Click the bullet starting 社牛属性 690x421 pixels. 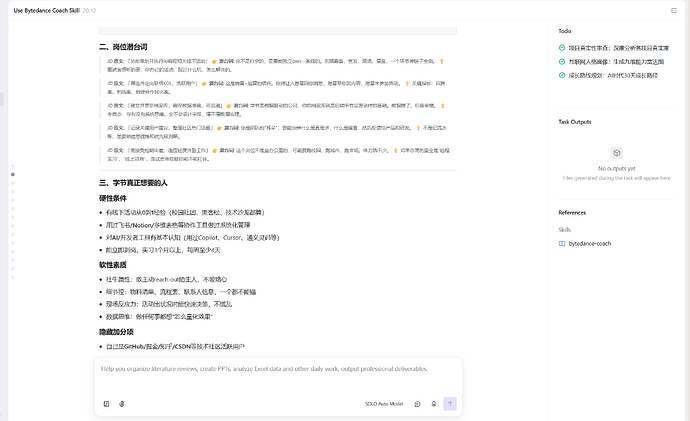(x=166, y=279)
